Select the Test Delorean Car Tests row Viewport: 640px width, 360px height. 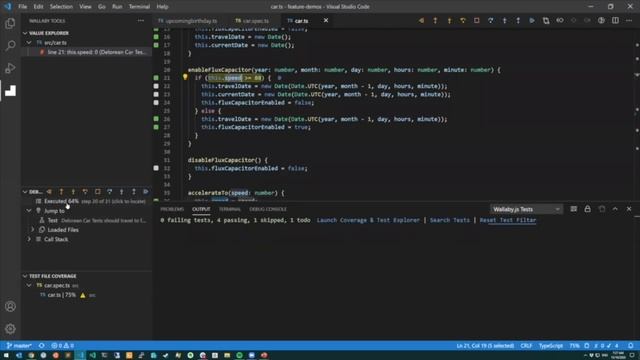point(87,220)
